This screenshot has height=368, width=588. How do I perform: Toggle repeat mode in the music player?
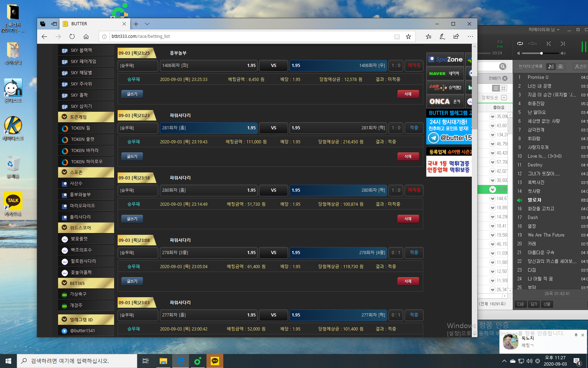pos(520,44)
